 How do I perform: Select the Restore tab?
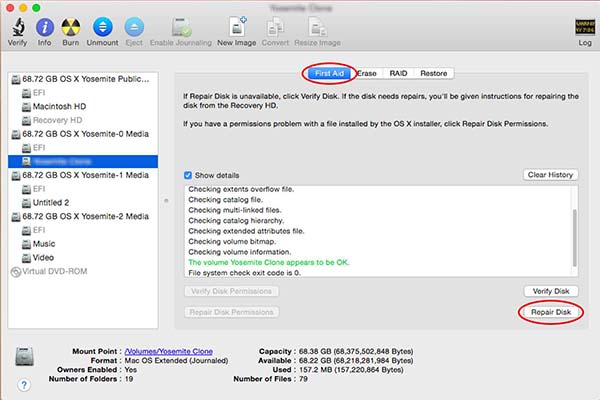coord(434,73)
